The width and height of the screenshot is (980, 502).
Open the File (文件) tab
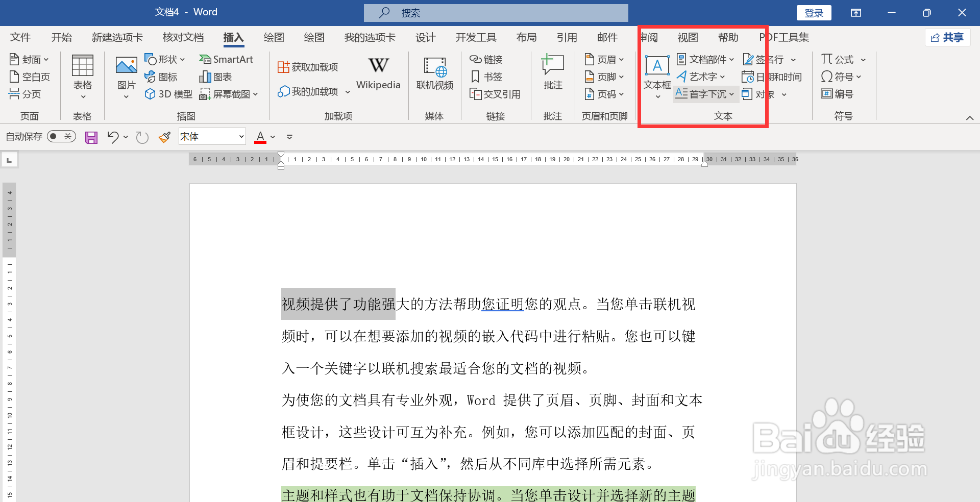[x=20, y=37]
